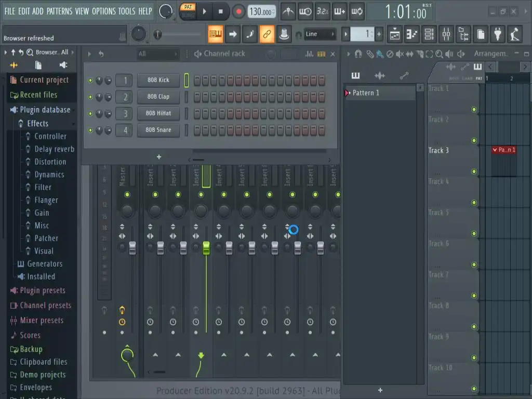Click the countdown before recording icon
The image size is (532, 399).
click(322, 11)
